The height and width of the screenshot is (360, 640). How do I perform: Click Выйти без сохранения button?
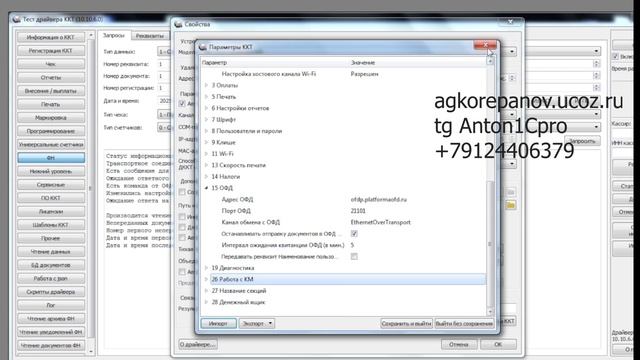click(x=464, y=323)
